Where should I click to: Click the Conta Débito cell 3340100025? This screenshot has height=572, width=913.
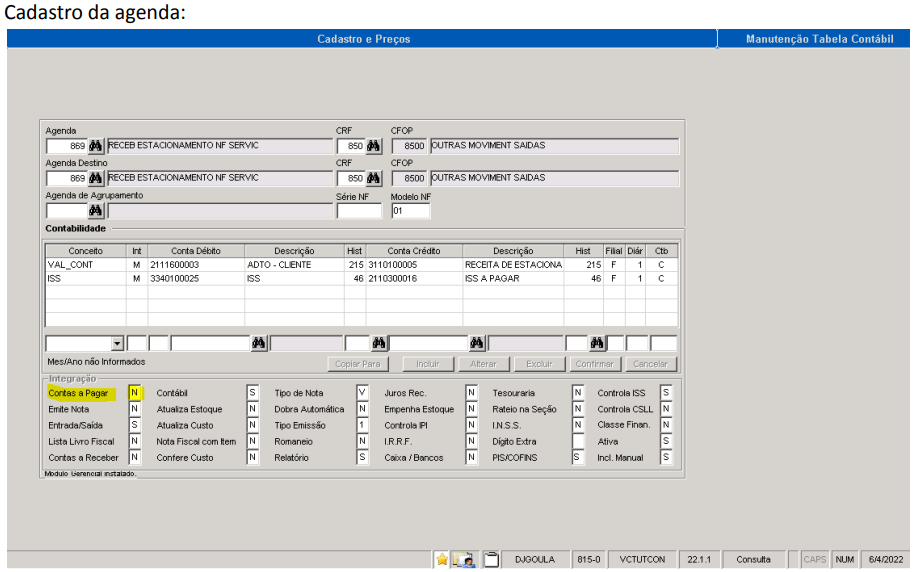pos(196,278)
